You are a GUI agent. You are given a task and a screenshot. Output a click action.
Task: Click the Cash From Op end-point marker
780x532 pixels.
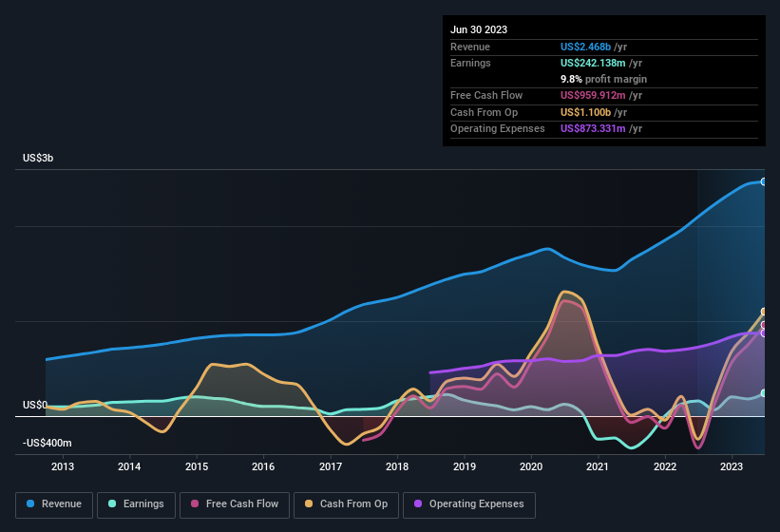764,312
